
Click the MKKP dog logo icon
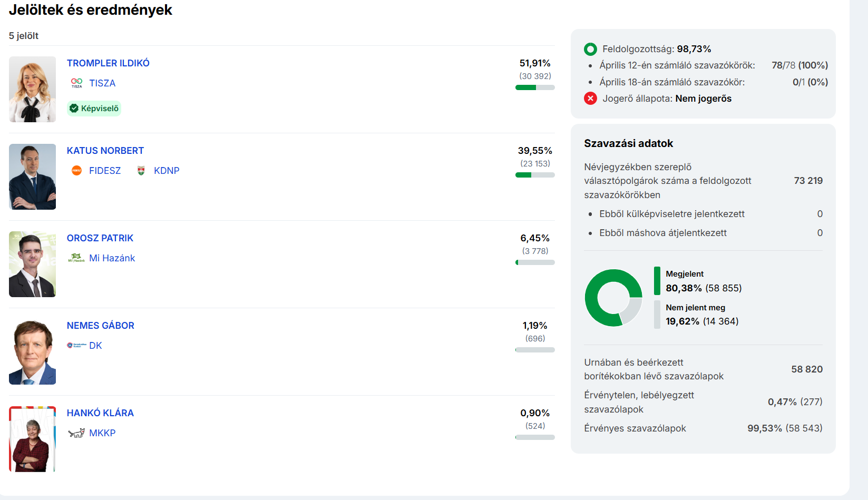point(76,433)
